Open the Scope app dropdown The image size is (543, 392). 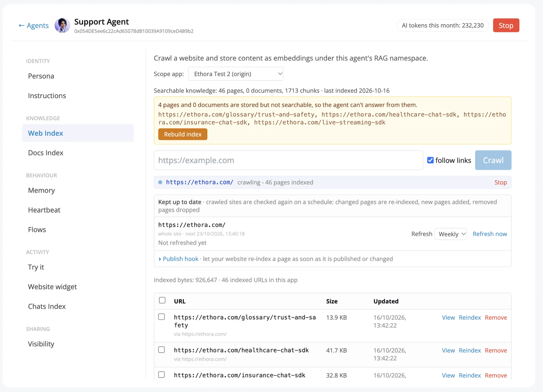point(236,74)
